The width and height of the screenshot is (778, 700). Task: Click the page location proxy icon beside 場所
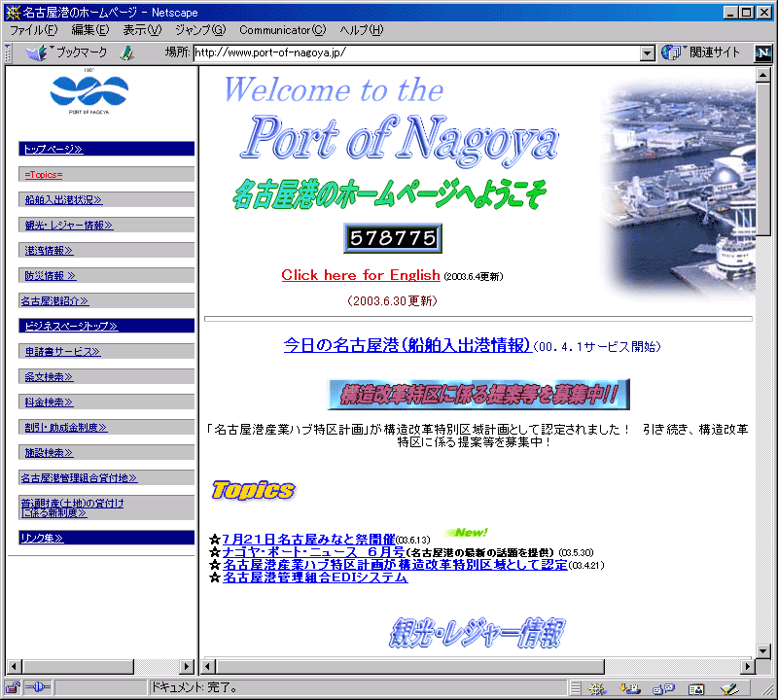click(127, 52)
